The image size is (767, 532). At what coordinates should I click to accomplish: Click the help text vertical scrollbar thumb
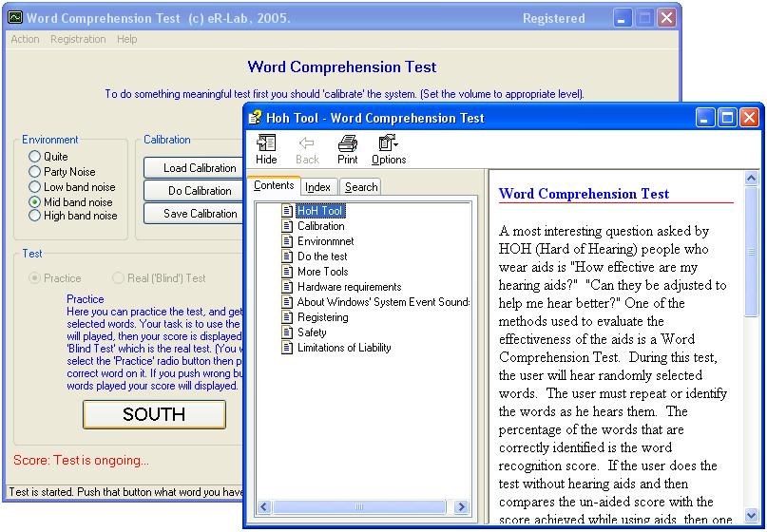pyautogui.click(x=752, y=252)
